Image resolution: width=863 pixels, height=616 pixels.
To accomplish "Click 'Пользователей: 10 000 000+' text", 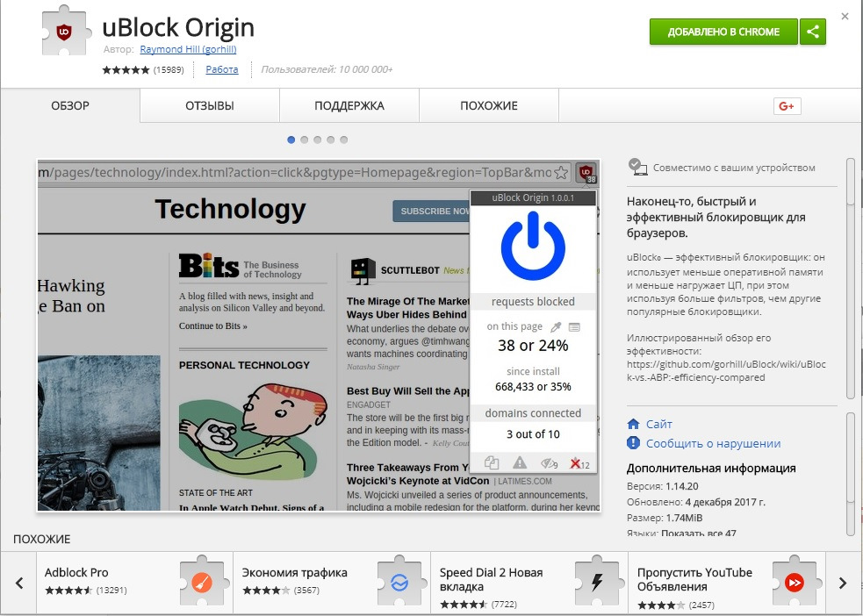I will tap(327, 69).
